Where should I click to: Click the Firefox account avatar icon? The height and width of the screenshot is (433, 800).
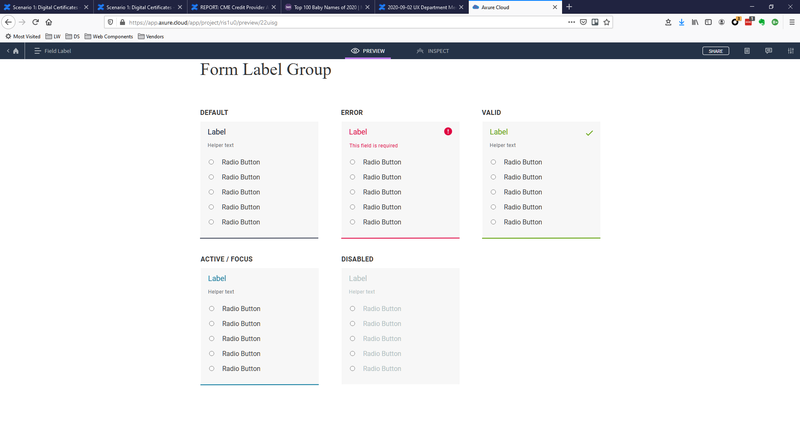721,22
